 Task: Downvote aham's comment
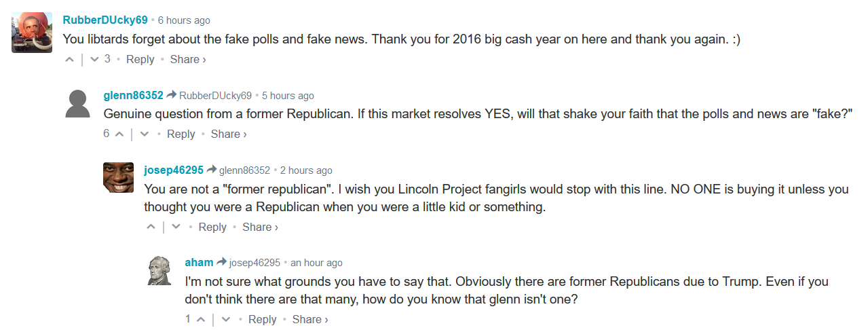point(226,320)
